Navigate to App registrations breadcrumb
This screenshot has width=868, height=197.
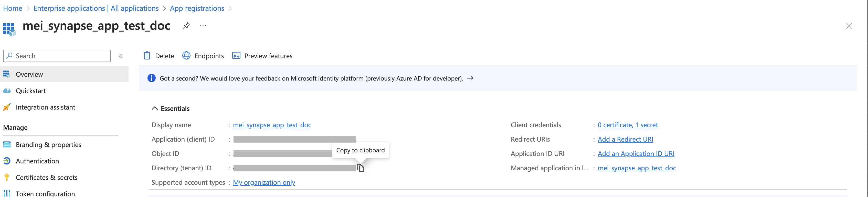[x=197, y=8]
